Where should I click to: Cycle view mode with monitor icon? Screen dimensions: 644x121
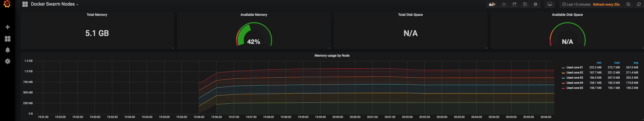coord(550,4)
